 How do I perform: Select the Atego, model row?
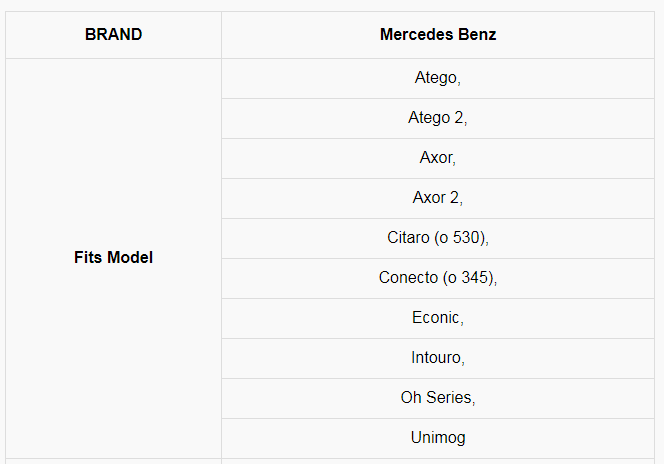pyautogui.click(x=437, y=78)
